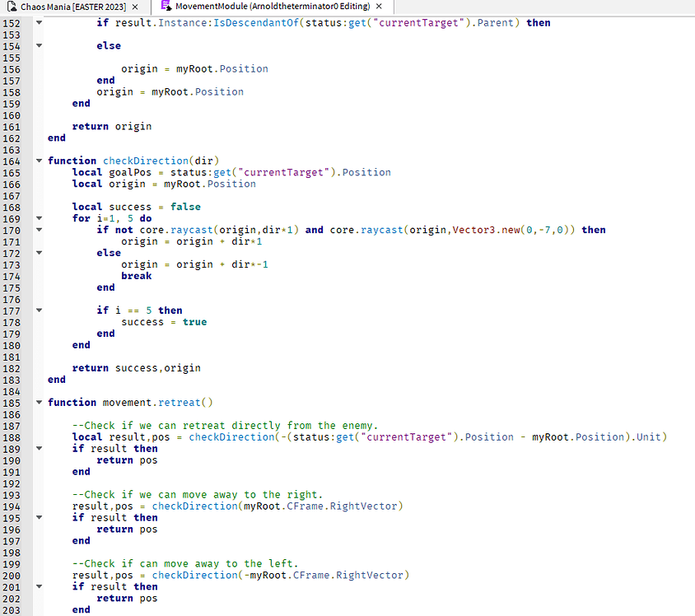Collapse the if result block at line 195
Image resolution: width=695 pixels, height=616 pixels.
(x=38, y=517)
